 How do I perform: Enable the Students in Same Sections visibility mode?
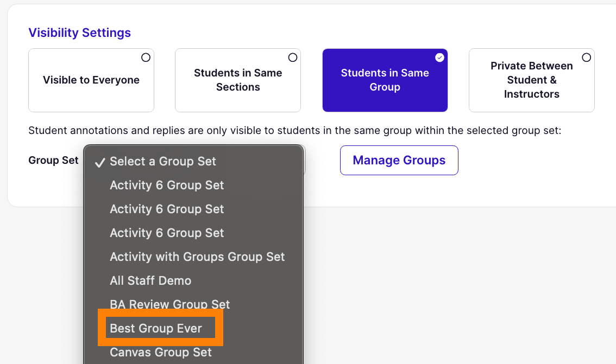tap(237, 80)
